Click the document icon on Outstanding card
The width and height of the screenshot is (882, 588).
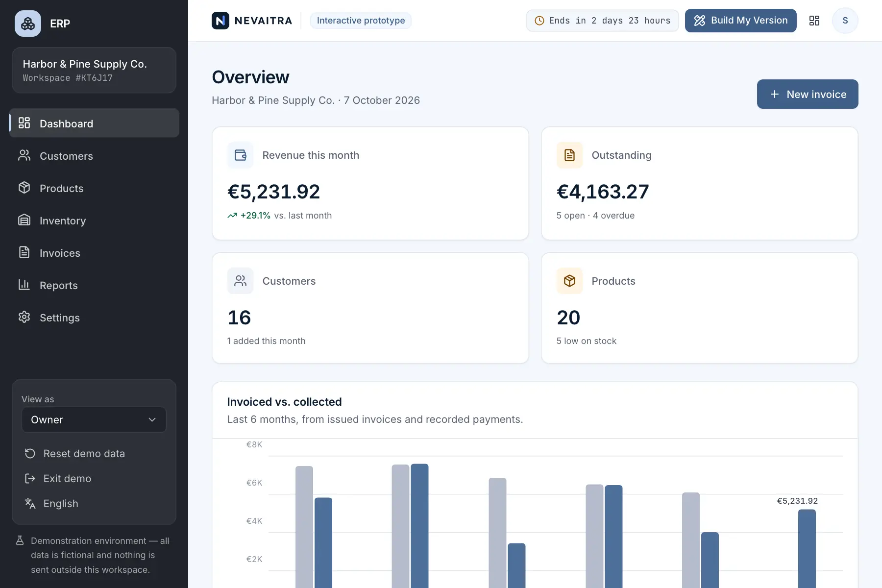[570, 155]
